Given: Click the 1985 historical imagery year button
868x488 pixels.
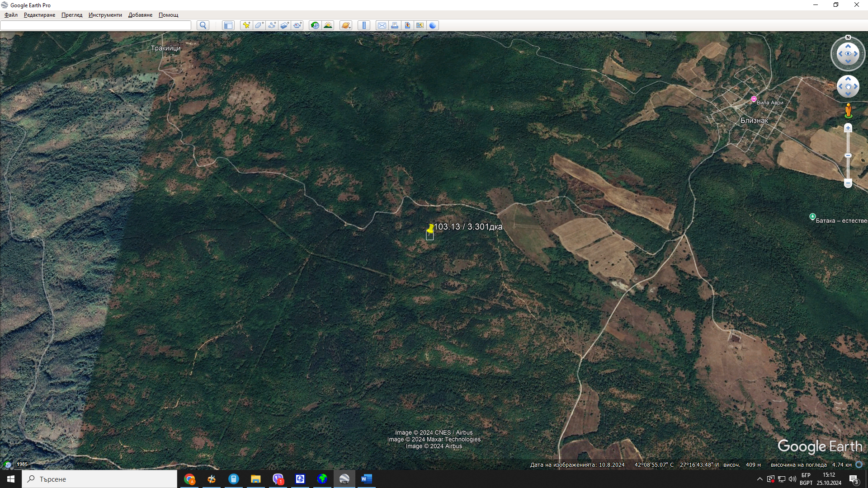Looking at the screenshot, I should pyautogui.click(x=22, y=464).
